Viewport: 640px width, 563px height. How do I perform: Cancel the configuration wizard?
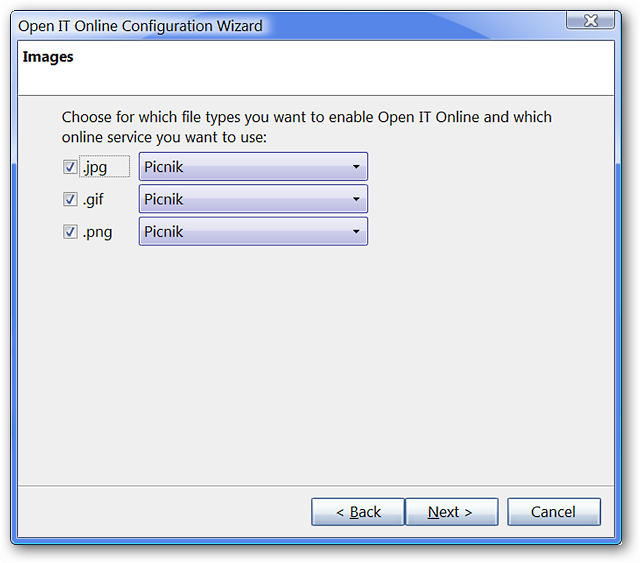554,512
